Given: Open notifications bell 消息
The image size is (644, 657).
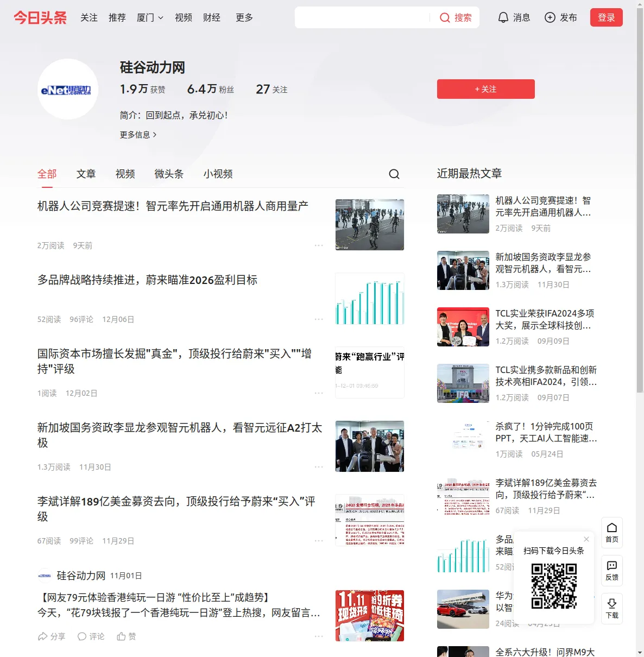Looking at the screenshot, I should coord(514,17).
